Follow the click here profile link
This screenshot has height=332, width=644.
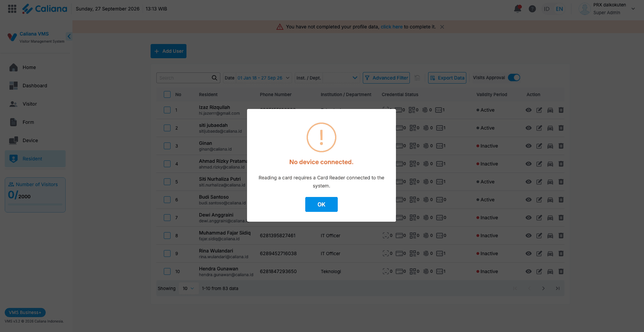pyautogui.click(x=392, y=27)
